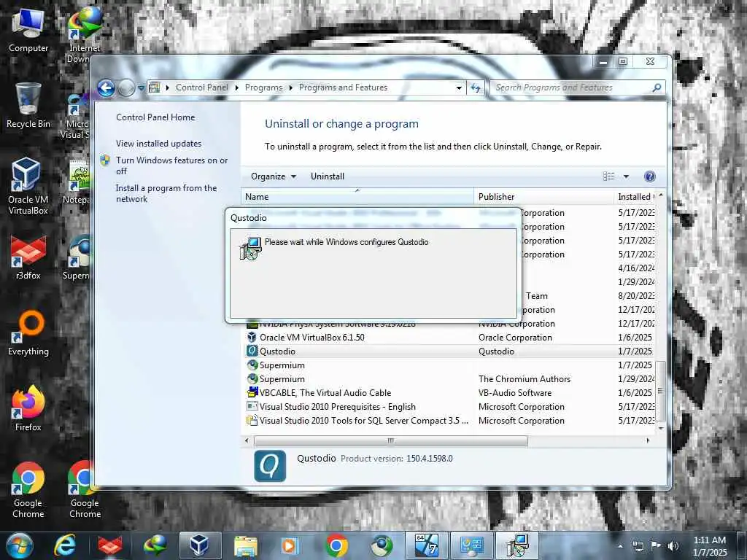Click the help question mark icon
Screen dimensions: 747x560
click(649, 176)
